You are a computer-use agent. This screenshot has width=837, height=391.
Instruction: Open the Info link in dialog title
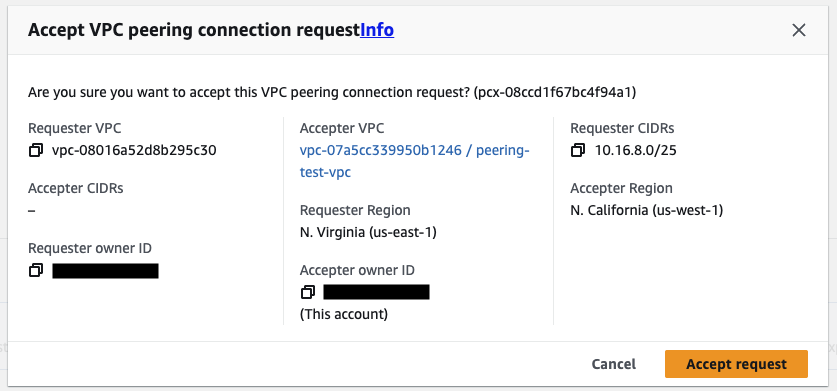(x=377, y=30)
